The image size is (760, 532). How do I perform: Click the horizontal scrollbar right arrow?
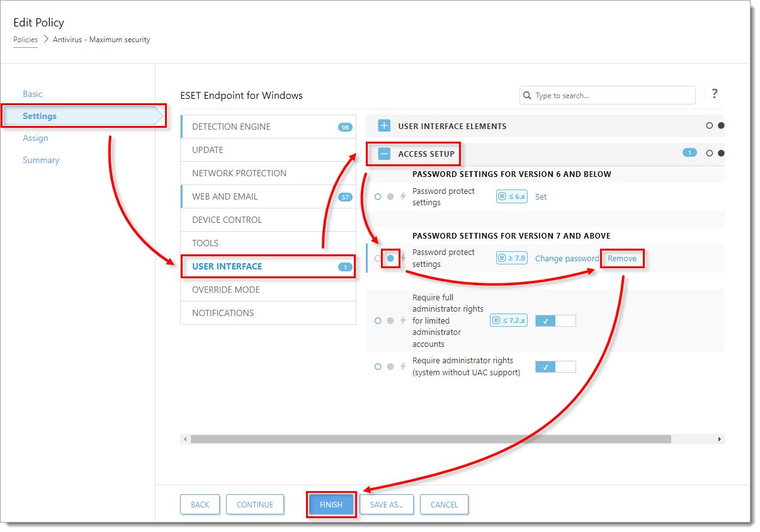pyautogui.click(x=720, y=439)
